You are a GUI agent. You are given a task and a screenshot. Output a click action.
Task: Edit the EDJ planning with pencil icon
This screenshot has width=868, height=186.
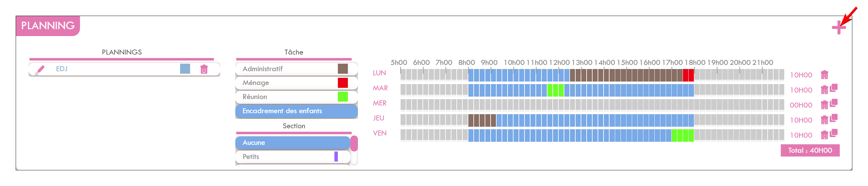coord(40,70)
